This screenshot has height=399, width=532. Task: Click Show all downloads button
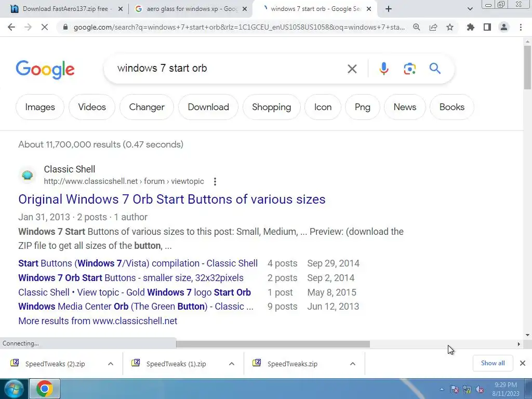point(493,363)
